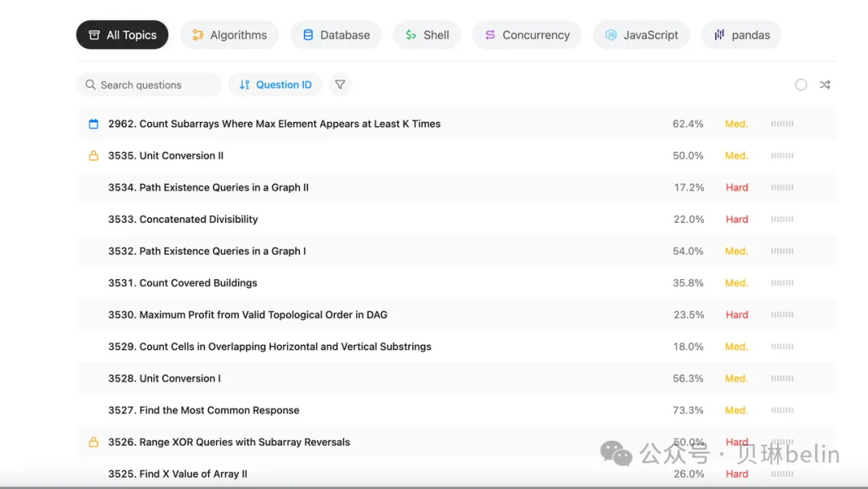Switch to the Algorithms topic
The width and height of the screenshot is (868, 489).
[x=229, y=35]
